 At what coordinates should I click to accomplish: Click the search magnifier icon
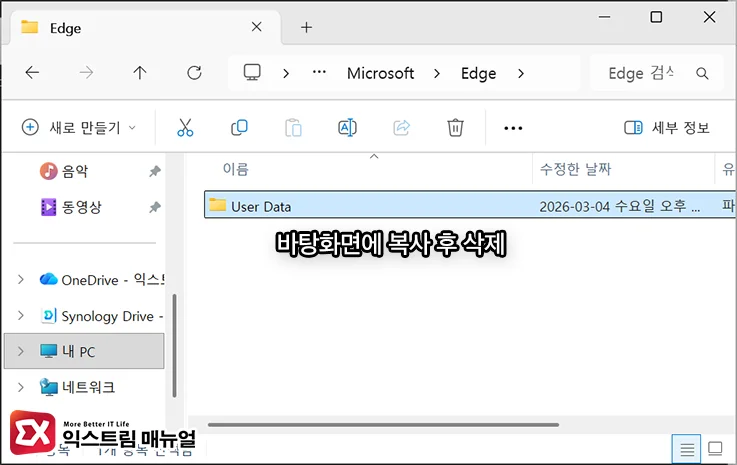702,73
